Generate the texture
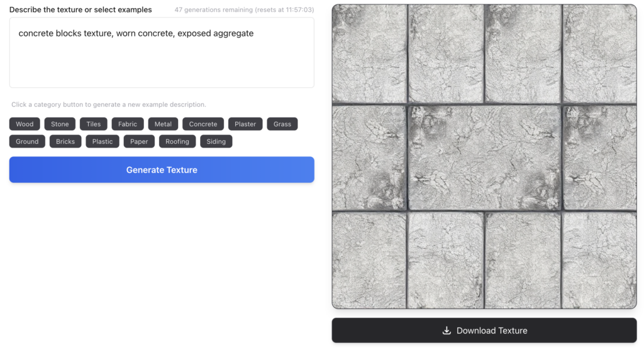The width and height of the screenshot is (644, 348). [x=162, y=170]
